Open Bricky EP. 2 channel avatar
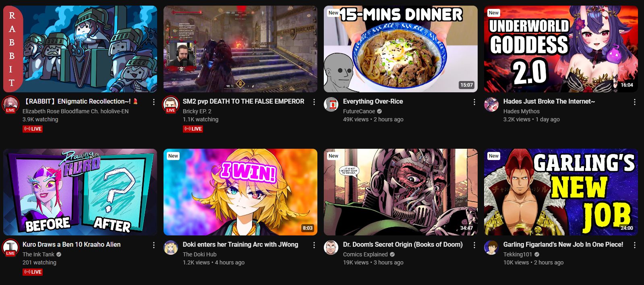Viewport: 644px width, 285px height. (171, 104)
